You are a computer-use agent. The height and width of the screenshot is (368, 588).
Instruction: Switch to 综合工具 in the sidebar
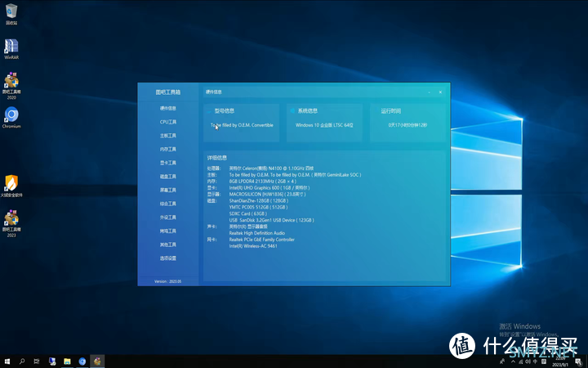coord(168,204)
